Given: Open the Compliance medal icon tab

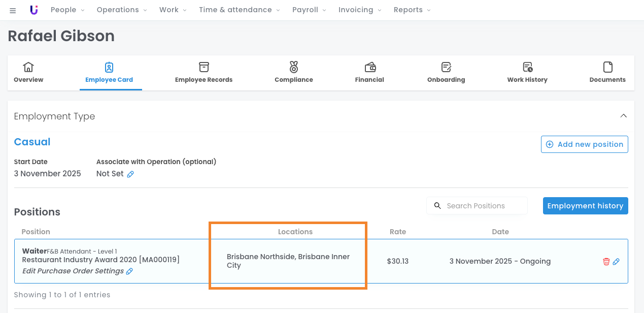Looking at the screenshot, I should pyautogui.click(x=293, y=73).
